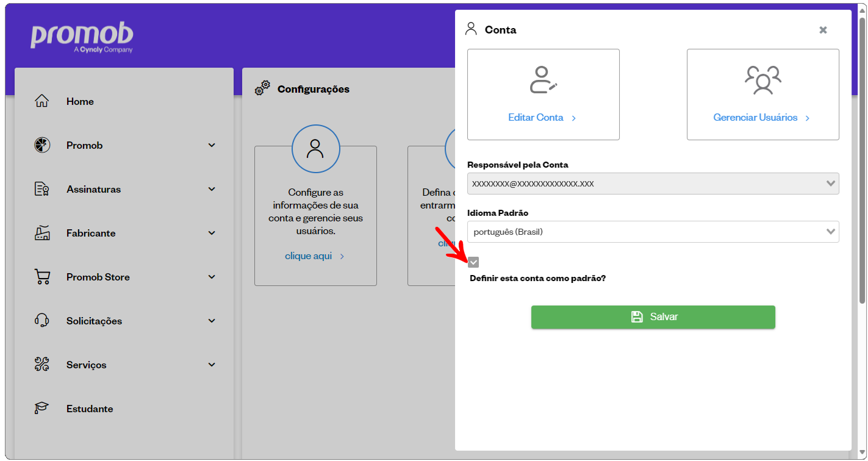
Task: Open the Responsável pela Conta dropdown
Action: tap(653, 184)
